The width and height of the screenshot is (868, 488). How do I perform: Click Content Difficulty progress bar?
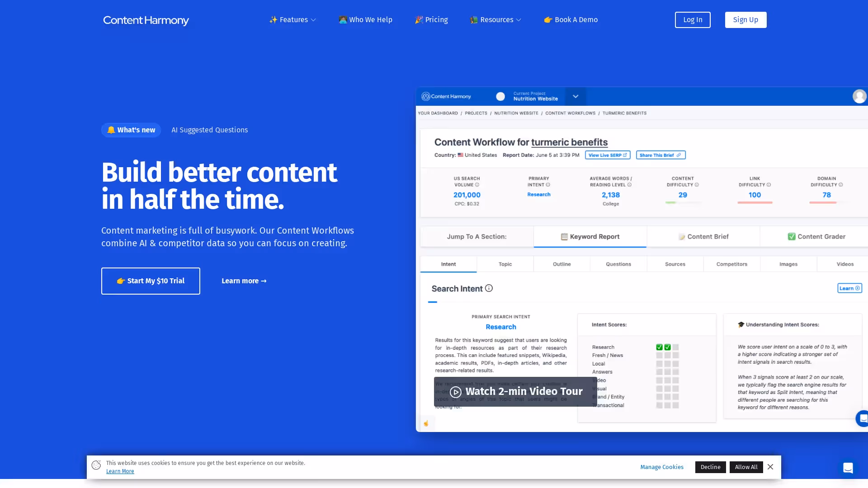683,202
